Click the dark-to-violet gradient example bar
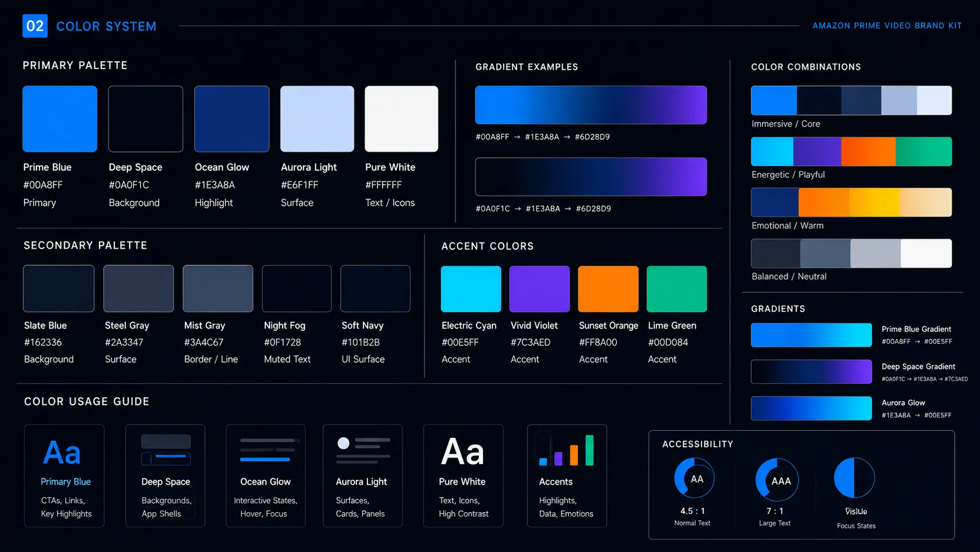980x552 pixels. pos(591,177)
